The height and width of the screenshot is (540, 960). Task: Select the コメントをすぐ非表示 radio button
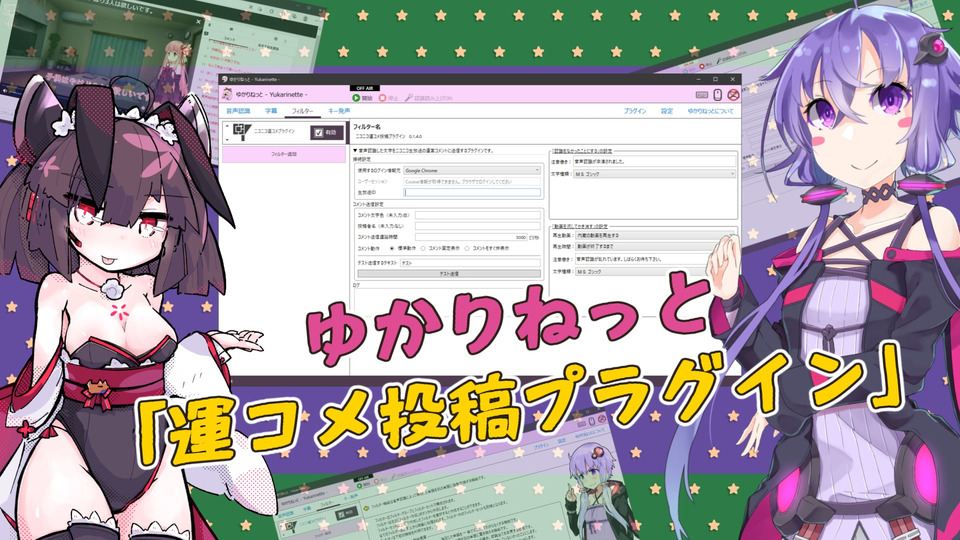(x=467, y=249)
